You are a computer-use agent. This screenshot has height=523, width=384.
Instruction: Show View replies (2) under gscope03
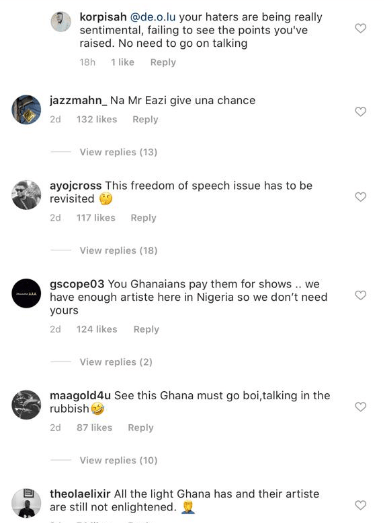coord(116,362)
